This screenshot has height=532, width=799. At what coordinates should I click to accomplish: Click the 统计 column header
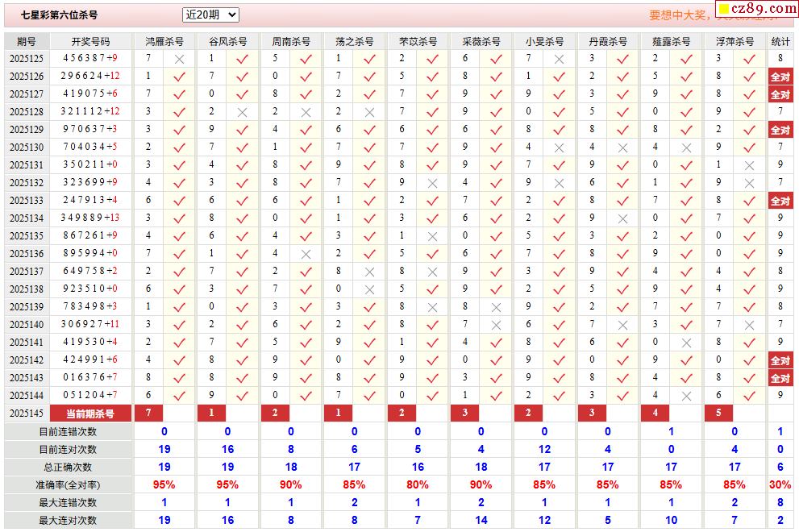point(780,42)
